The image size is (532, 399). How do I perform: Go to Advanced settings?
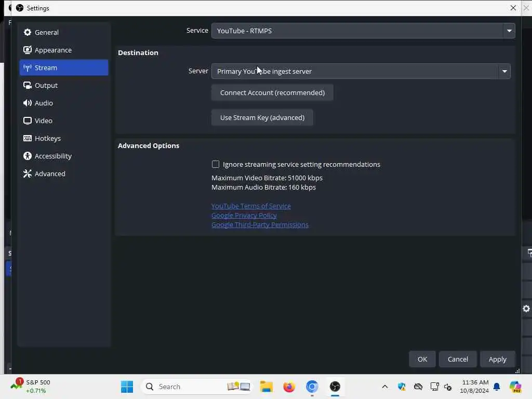(x=64, y=174)
